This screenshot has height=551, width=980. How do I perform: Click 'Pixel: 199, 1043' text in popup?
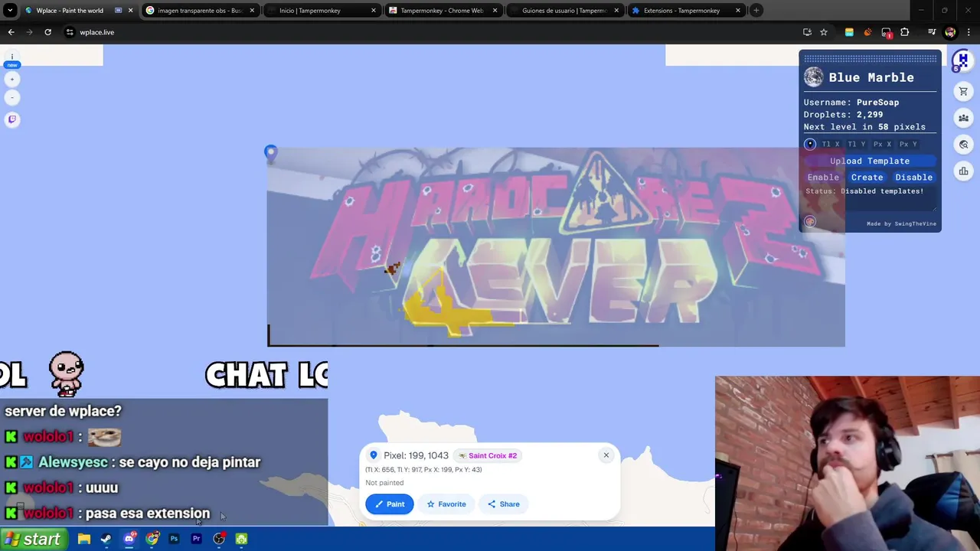tap(416, 455)
